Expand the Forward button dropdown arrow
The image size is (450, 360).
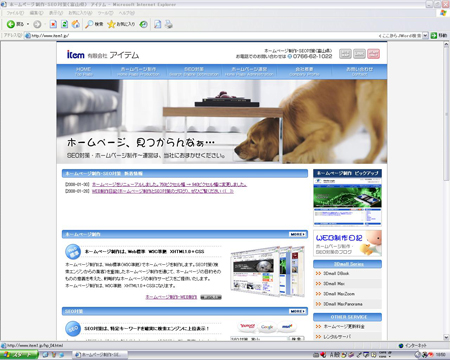(x=45, y=24)
